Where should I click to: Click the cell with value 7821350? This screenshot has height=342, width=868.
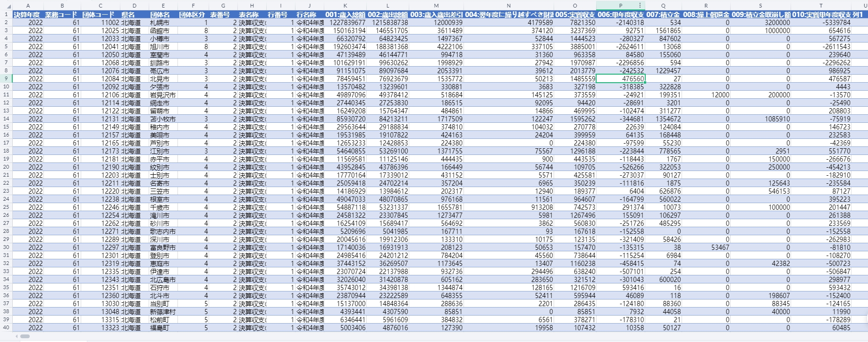(575, 23)
